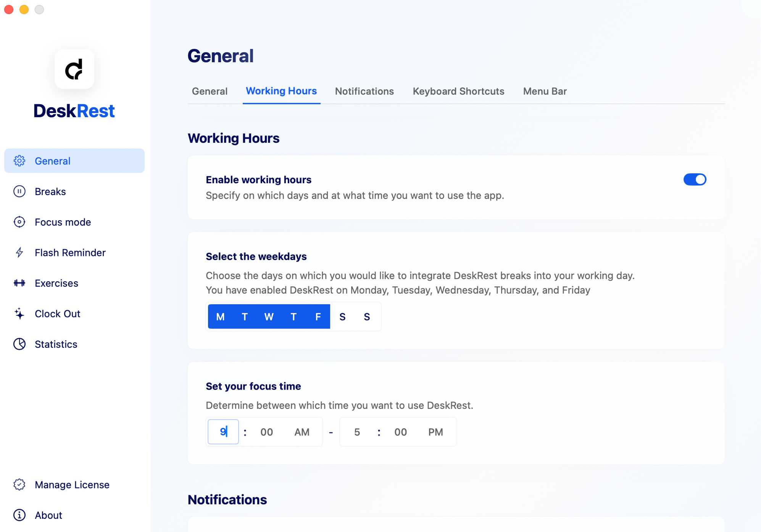This screenshot has height=532, width=761.
Task: View Statistics page label
Action: point(56,344)
